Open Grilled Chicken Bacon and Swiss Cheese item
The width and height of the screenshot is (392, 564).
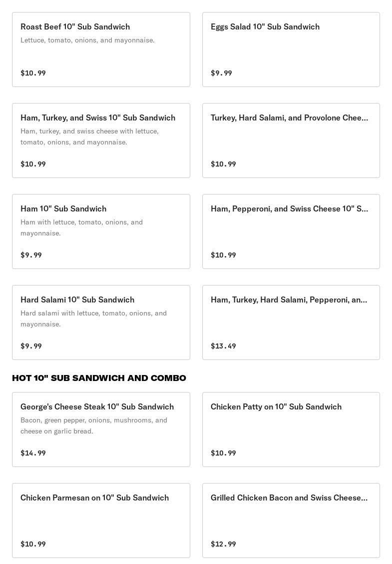tap(289, 498)
